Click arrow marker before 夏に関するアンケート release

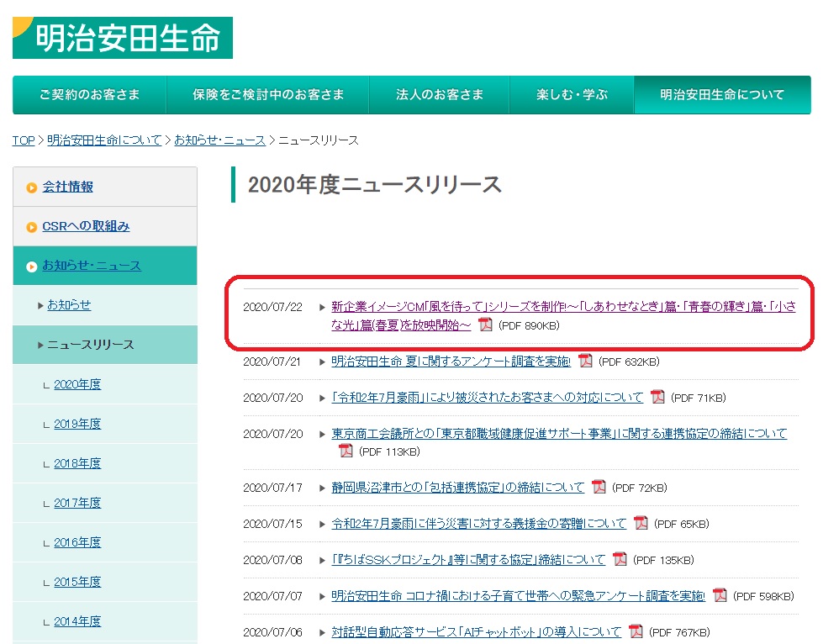tap(322, 362)
